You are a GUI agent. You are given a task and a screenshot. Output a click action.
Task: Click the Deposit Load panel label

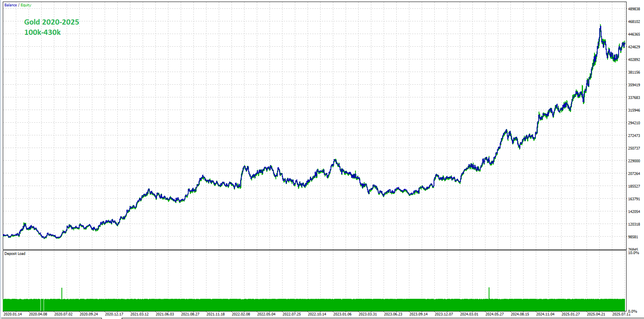pos(15,254)
